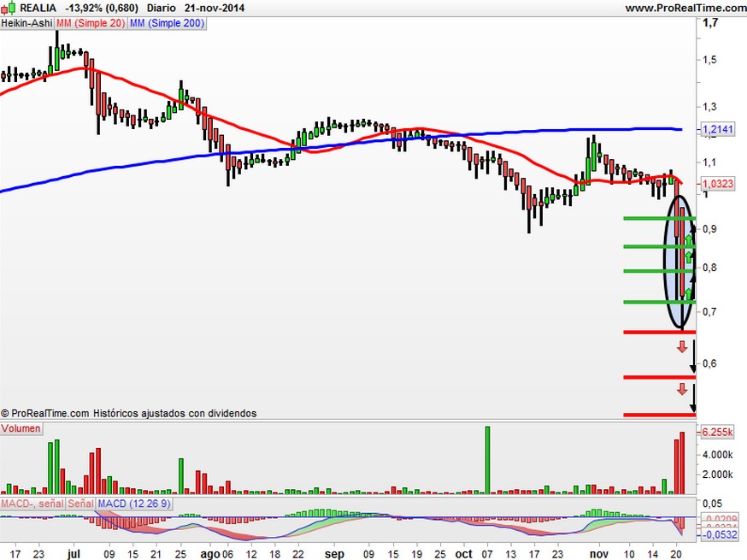
Task: Click the Históricos ajustados con dividendos text
Action: pos(175,413)
